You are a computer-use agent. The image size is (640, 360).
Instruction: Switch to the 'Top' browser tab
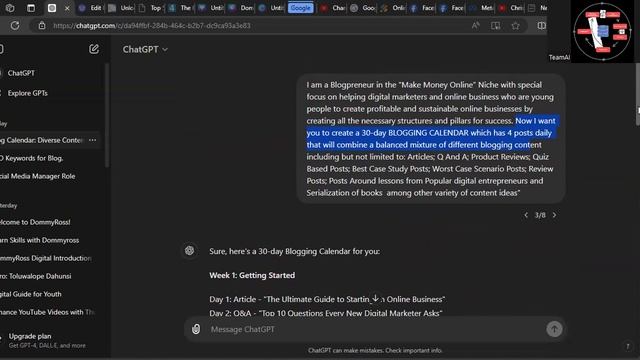[150, 8]
